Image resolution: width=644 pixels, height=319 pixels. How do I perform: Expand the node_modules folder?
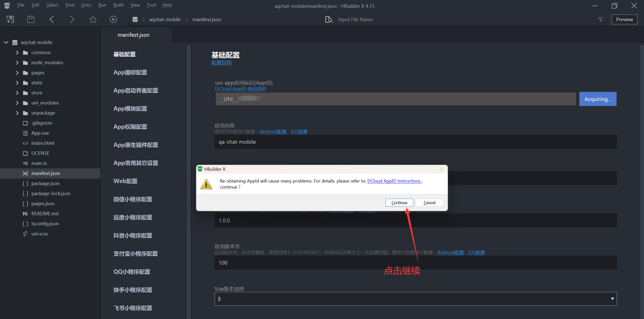click(17, 63)
